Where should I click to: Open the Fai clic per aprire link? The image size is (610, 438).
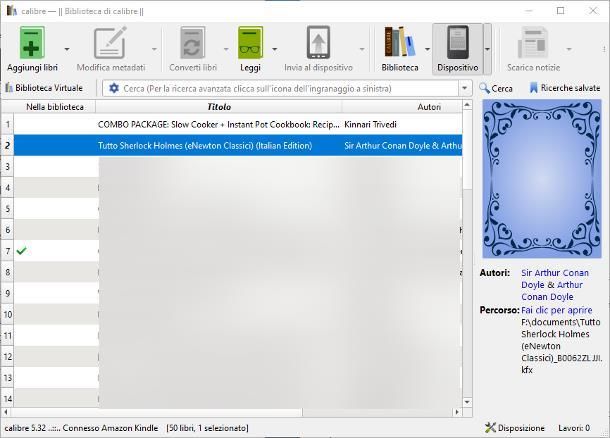[556, 310]
